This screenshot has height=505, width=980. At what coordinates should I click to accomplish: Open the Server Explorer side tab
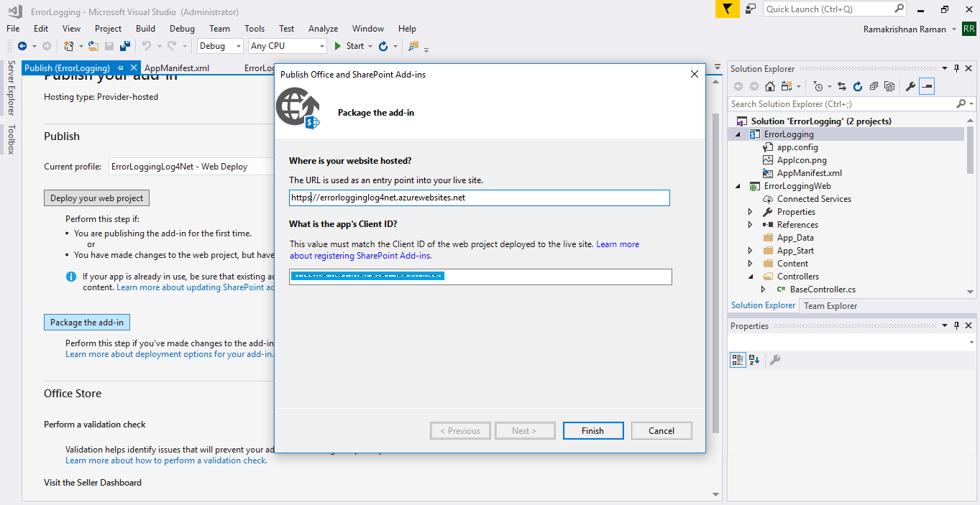tap(11, 88)
